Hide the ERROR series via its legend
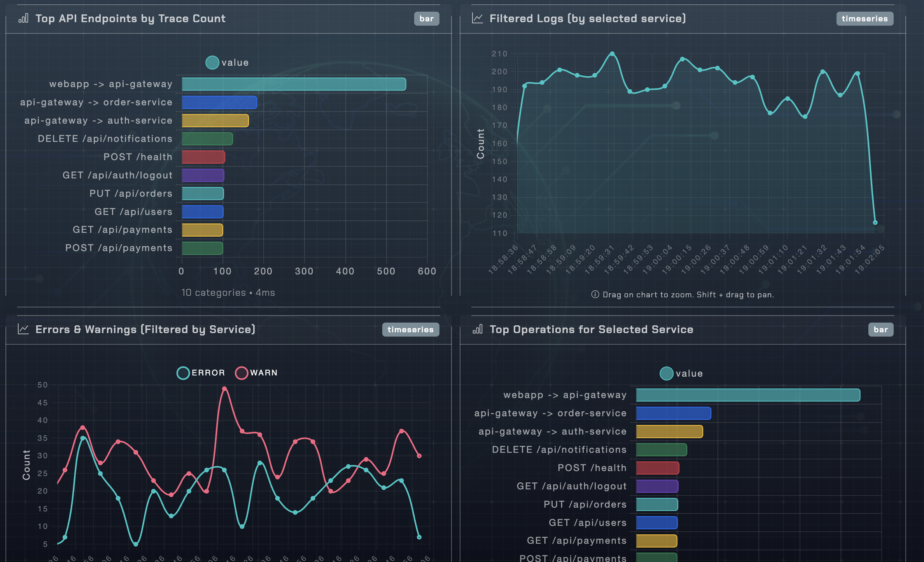This screenshot has width=924, height=562. pos(202,372)
